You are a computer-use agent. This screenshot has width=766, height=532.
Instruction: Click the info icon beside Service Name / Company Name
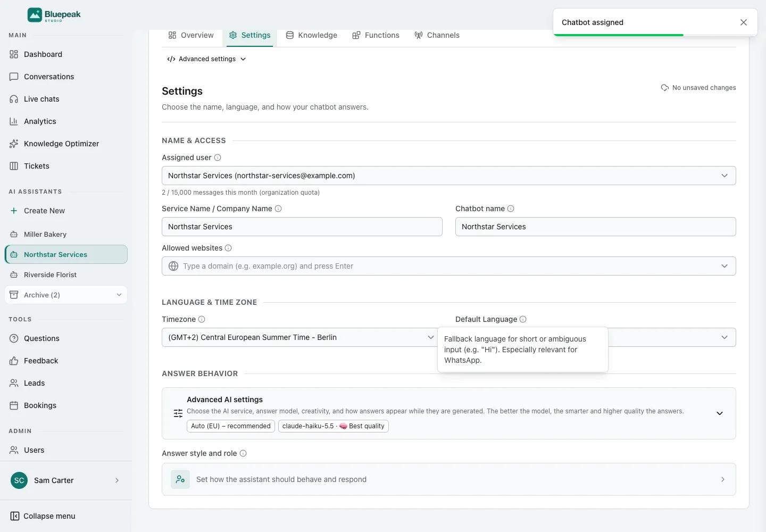pyautogui.click(x=278, y=209)
